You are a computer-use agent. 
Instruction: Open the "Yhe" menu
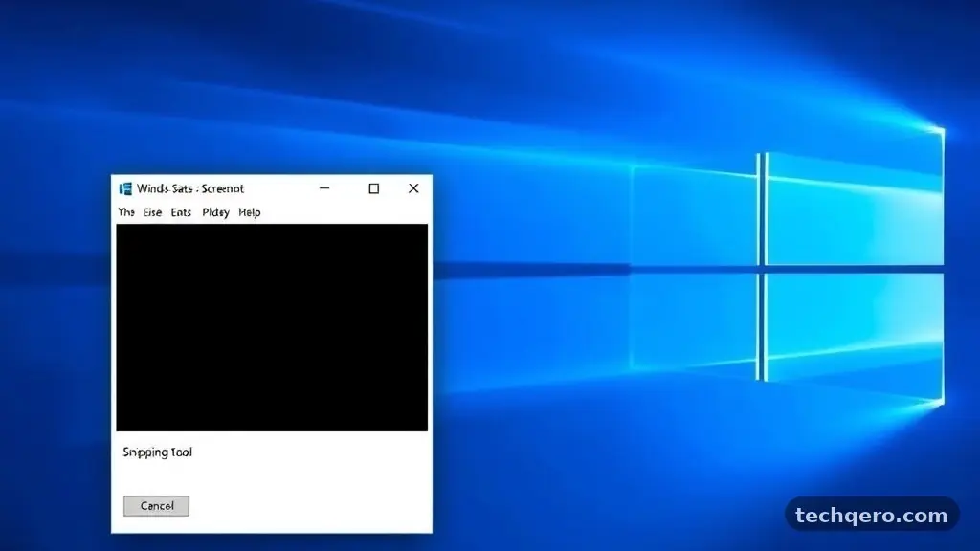126,212
